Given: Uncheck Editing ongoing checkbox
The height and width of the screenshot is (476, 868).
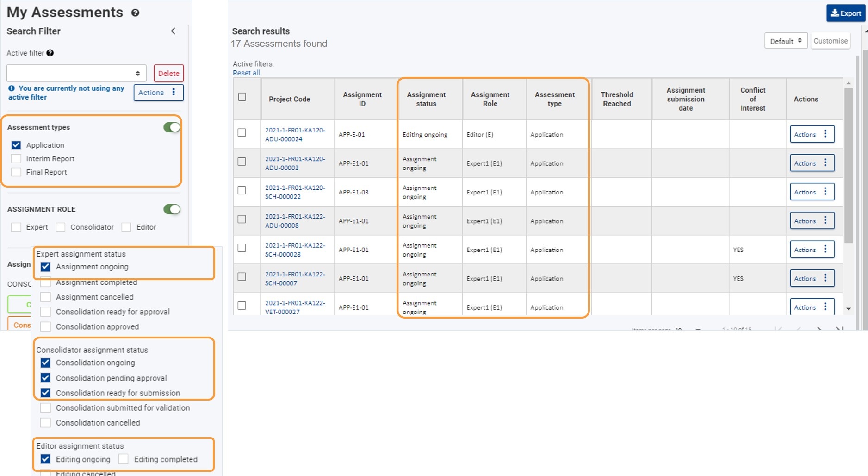Looking at the screenshot, I should pyautogui.click(x=45, y=459).
